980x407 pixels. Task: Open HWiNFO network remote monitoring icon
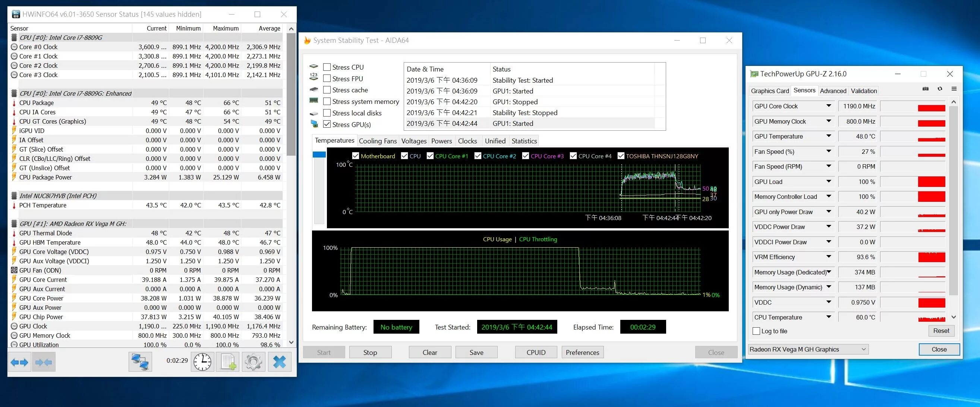tap(140, 362)
